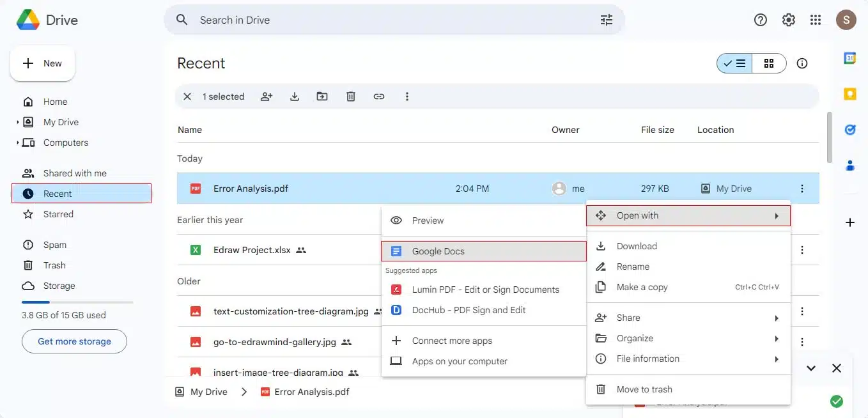Select Lumin PDF - Edit or Sign Documents

484,290
